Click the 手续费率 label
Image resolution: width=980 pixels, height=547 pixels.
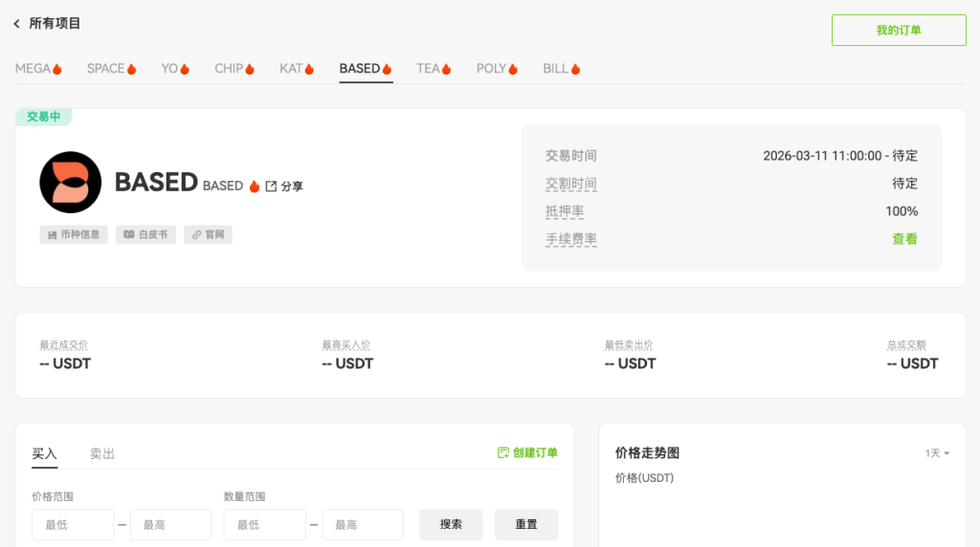coord(570,238)
